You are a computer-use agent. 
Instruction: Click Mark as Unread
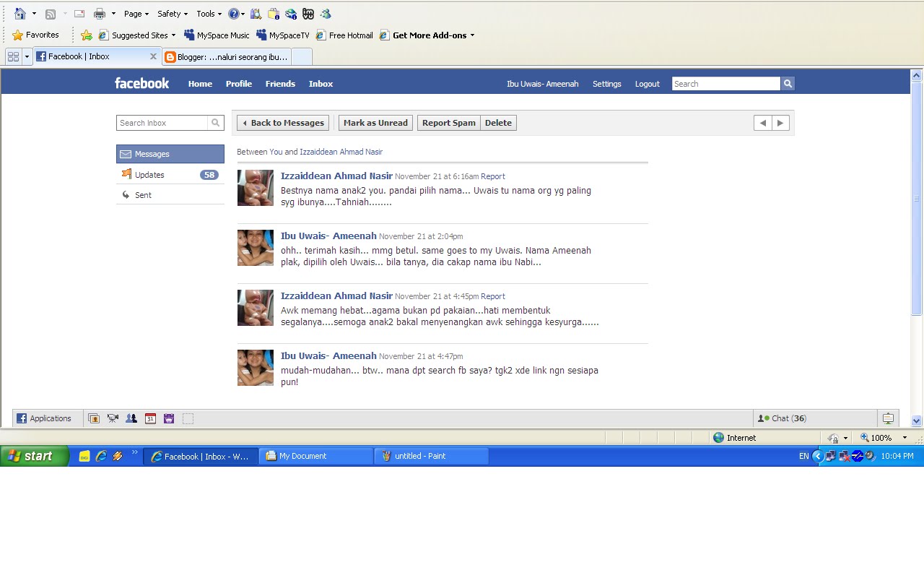click(x=375, y=123)
